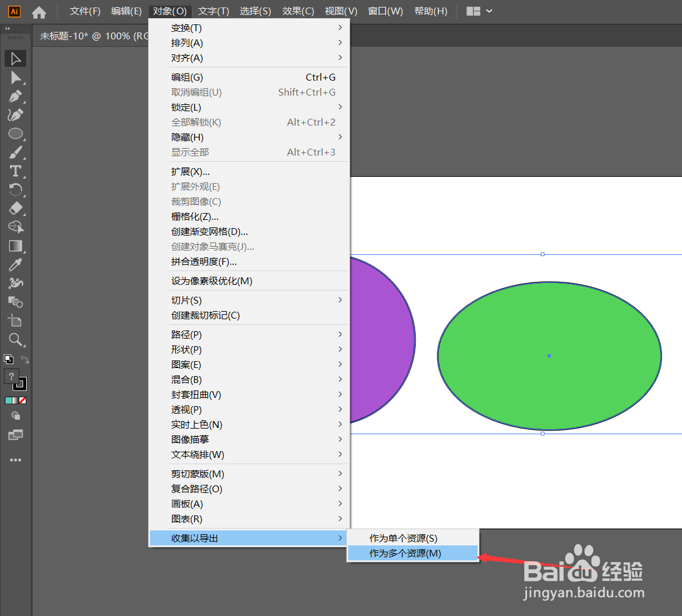Click the purple ellipse on canvas
The image size is (682, 616).
383,340
